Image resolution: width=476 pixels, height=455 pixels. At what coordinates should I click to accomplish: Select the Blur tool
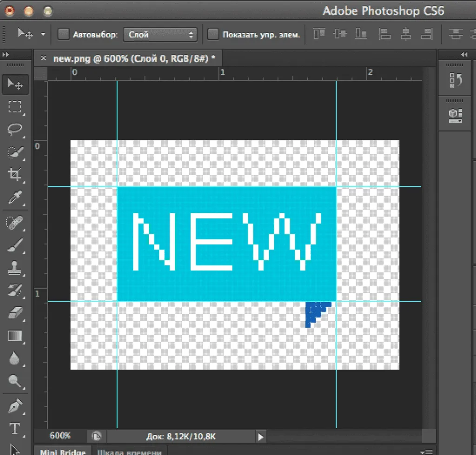tap(15, 359)
